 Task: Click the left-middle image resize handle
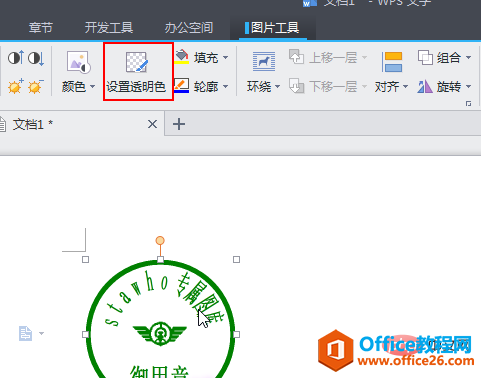(x=85, y=334)
